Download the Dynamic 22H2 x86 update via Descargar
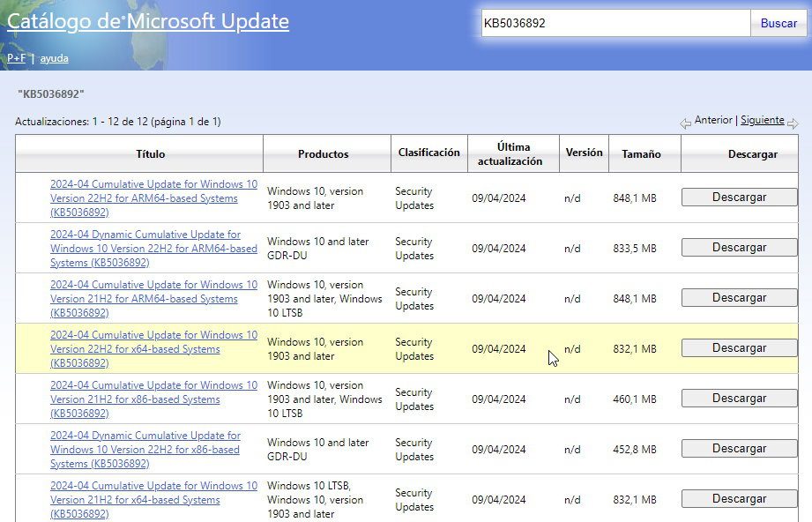The image size is (812, 522). [x=739, y=449]
